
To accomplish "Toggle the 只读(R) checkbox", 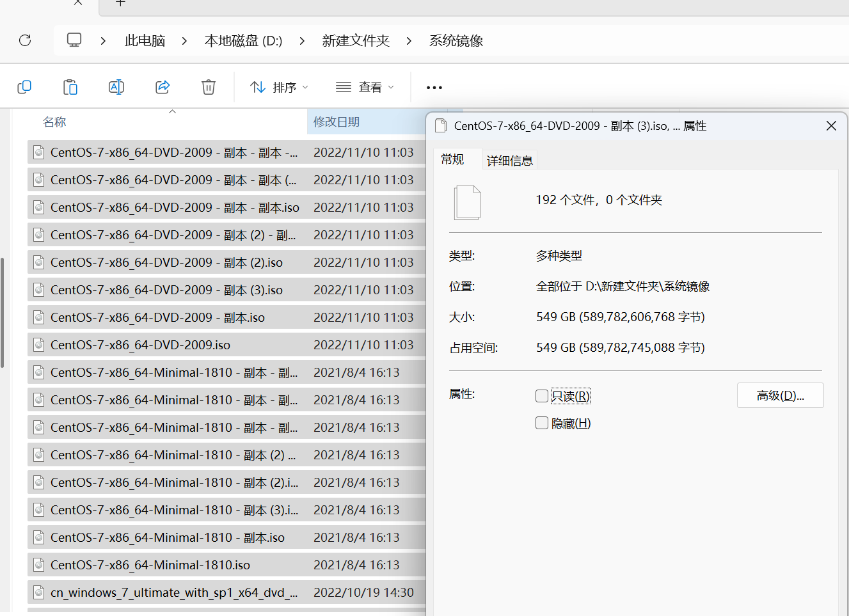I will [542, 396].
